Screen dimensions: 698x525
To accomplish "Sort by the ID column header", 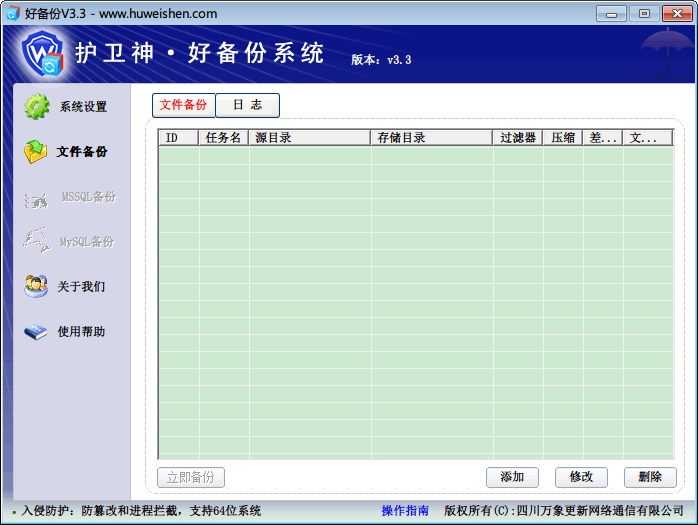I will point(179,138).
